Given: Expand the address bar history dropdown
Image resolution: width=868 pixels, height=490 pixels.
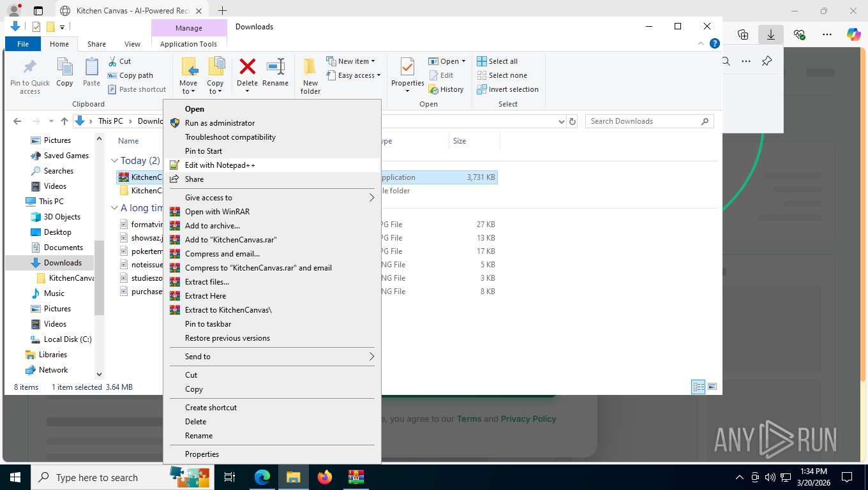Looking at the screenshot, I should tap(561, 121).
